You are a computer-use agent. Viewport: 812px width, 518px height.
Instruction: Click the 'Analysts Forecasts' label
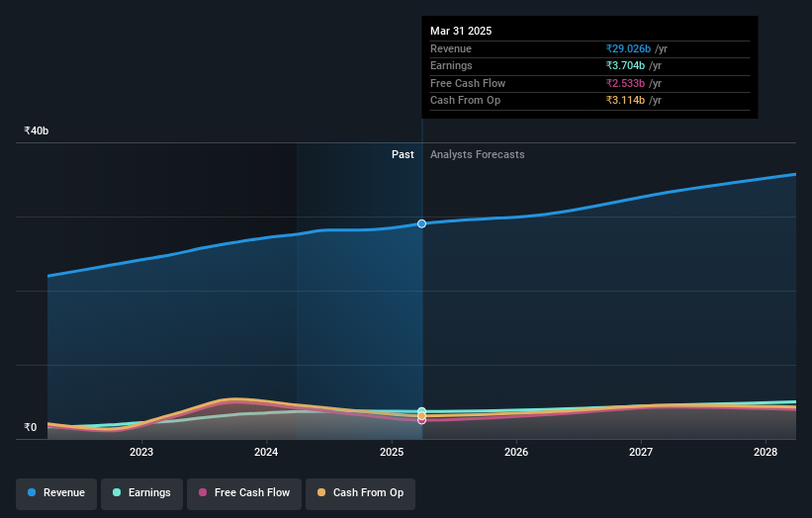coord(478,155)
